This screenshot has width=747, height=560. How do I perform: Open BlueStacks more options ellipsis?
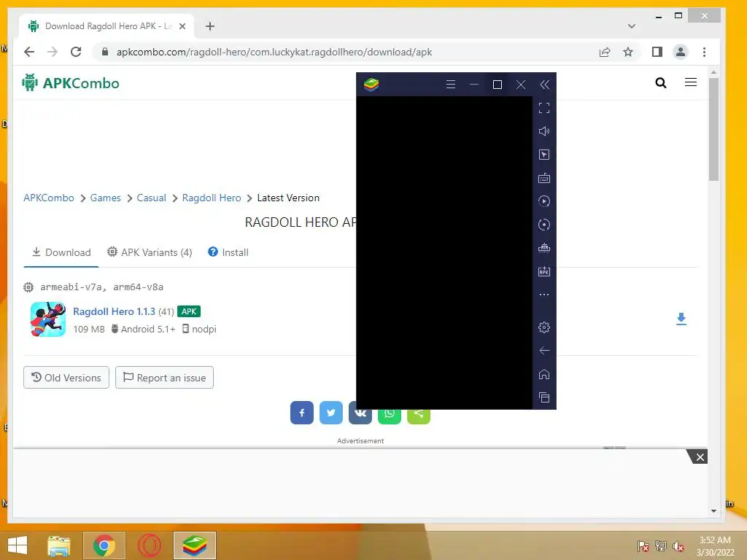point(544,295)
